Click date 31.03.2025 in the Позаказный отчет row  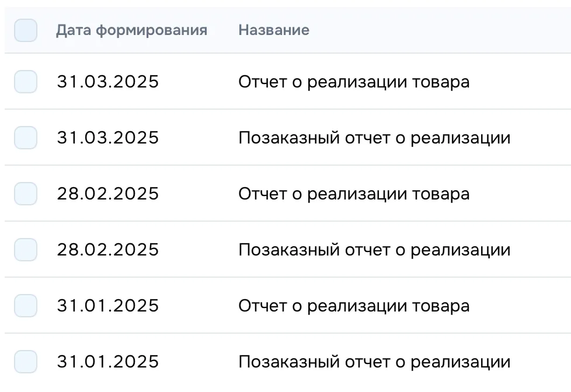[x=107, y=138]
